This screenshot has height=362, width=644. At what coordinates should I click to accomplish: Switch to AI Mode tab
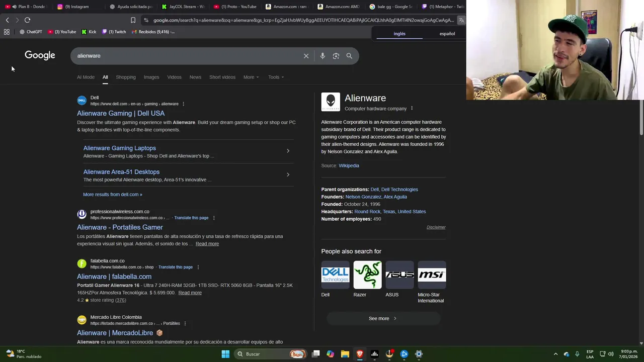click(86, 77)
